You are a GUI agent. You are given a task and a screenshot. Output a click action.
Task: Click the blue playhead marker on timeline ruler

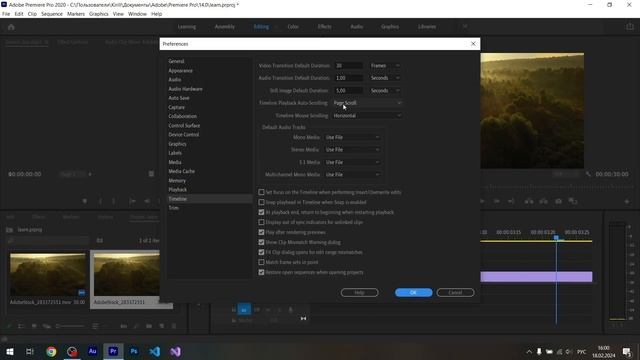coord(556,237)
